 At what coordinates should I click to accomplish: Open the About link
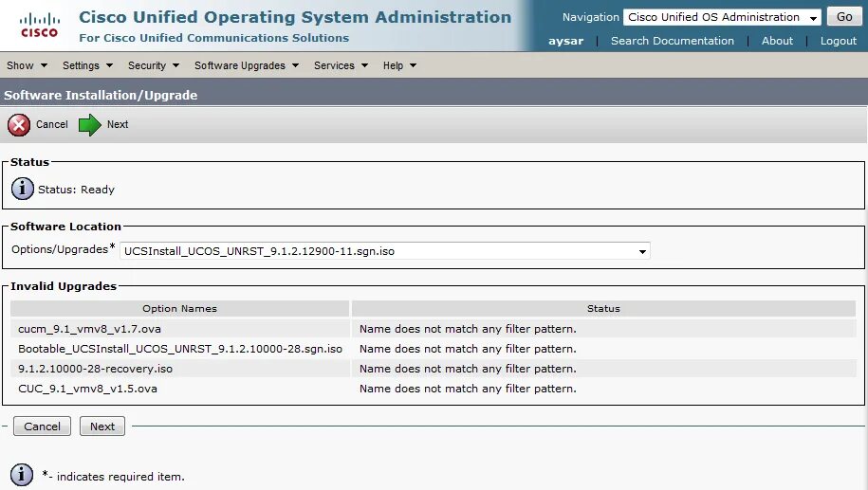[x=777, y=41]
